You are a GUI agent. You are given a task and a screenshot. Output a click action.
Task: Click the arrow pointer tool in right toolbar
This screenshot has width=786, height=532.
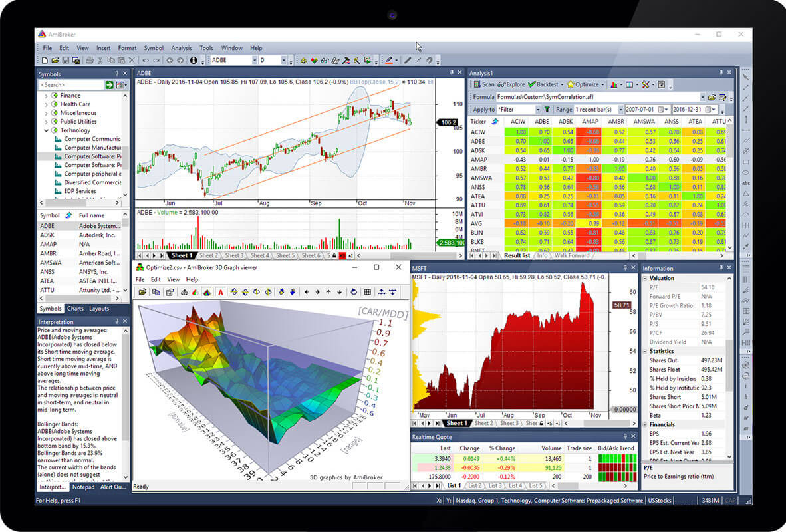coord(746,76)
